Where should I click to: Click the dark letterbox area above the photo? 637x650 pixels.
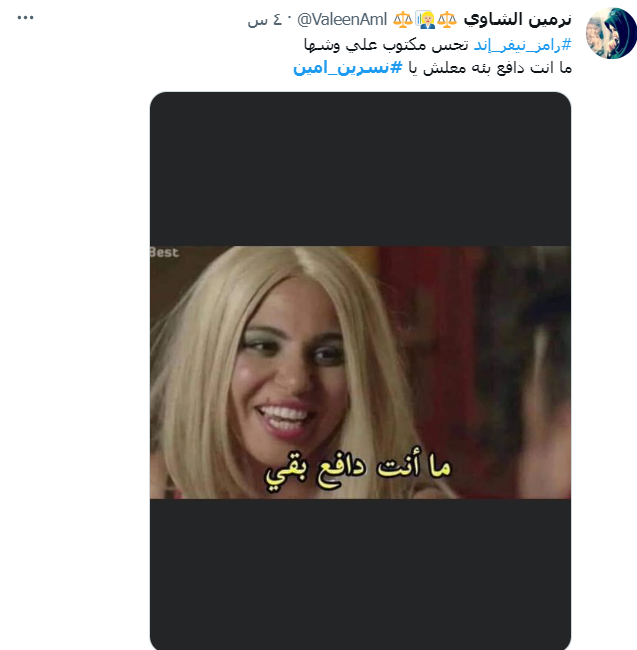coord(360,169)
